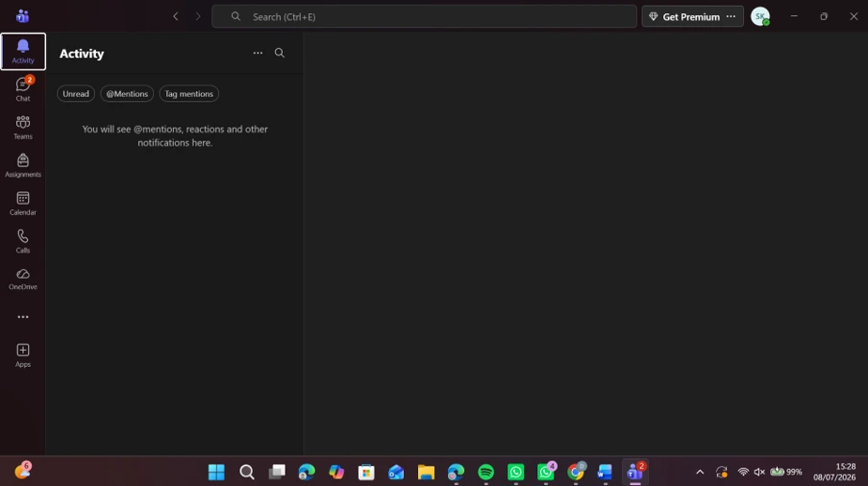Go to the Teams section
Screen dimensions: 868x486
point(23,127)
